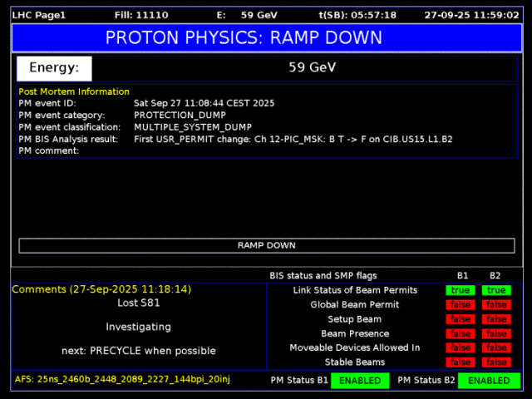Click the blue PROTON PHYSICS: RAMP DOWN banner

pos(266,37)
